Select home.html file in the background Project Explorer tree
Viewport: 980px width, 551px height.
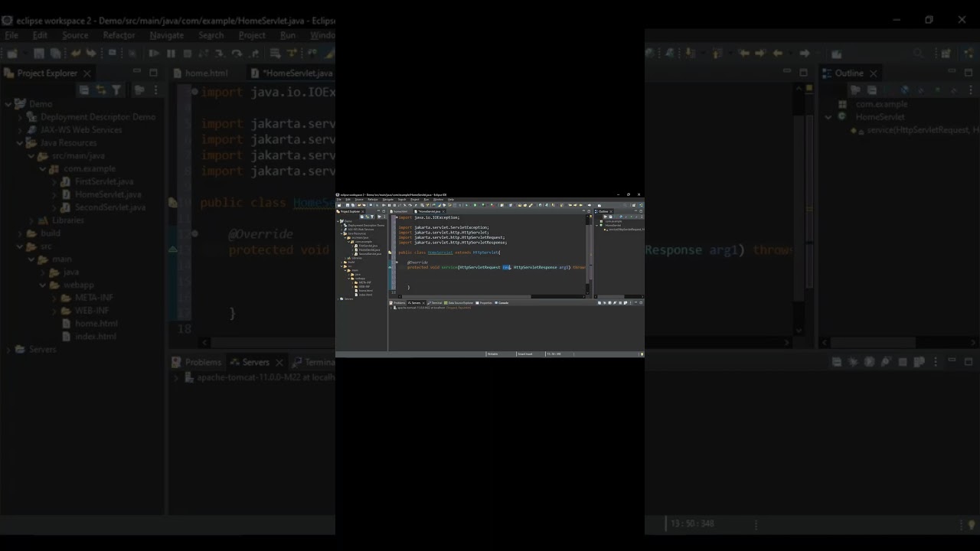(x=96, y=324)
